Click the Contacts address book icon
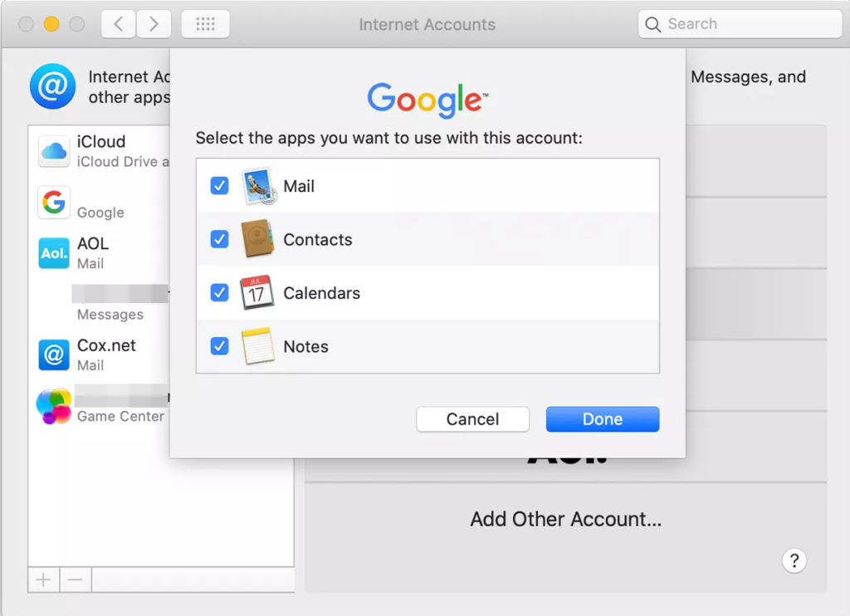This screenshot has height=616, width=850. [257, 239]
